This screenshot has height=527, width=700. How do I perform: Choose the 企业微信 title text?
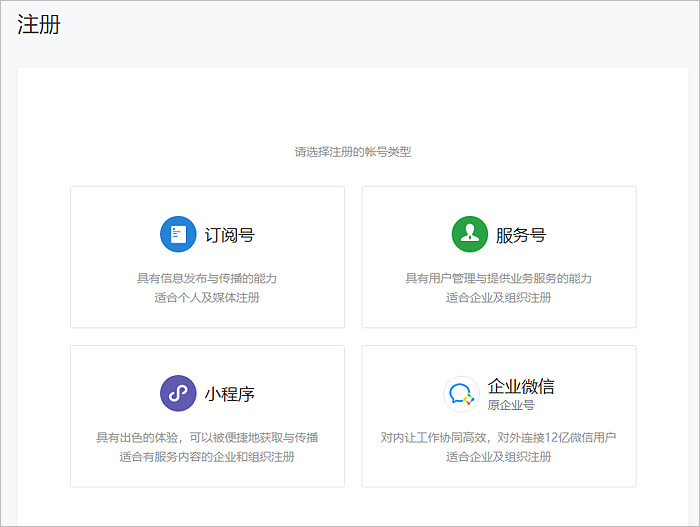(521, 386)
